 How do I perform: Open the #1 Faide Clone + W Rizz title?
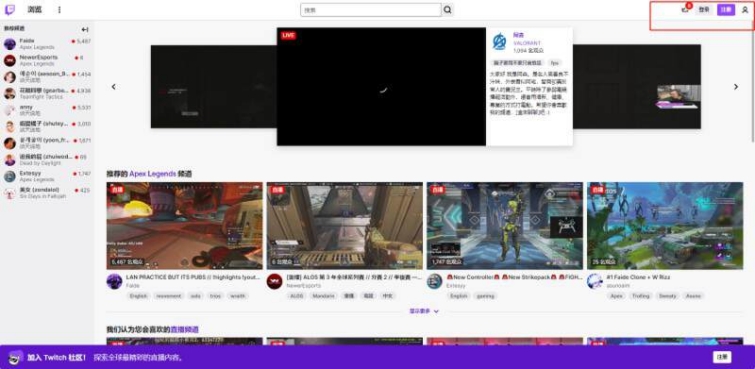tap(638, 277)
